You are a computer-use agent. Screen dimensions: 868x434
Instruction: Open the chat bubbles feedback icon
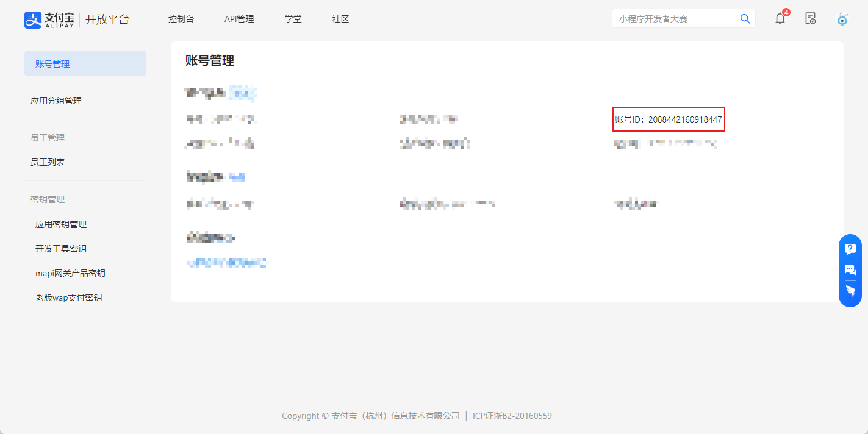(850, 270)
